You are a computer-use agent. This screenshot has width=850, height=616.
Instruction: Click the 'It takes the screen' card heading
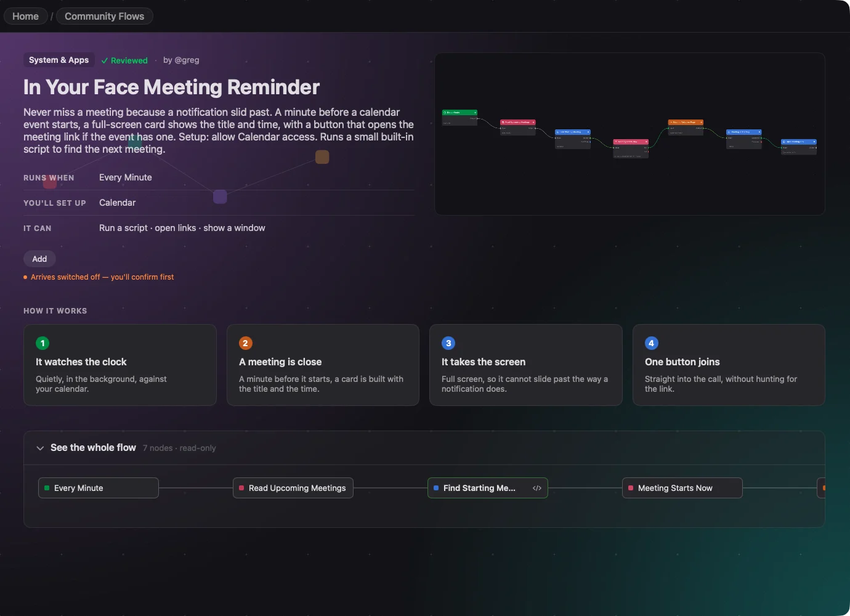[484, 362]
